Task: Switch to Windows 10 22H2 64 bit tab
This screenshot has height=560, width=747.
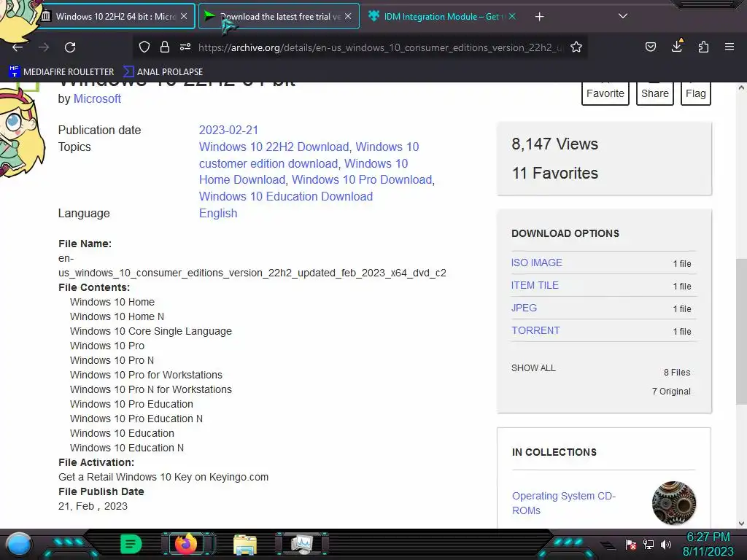Action: [x=115, y=16]
